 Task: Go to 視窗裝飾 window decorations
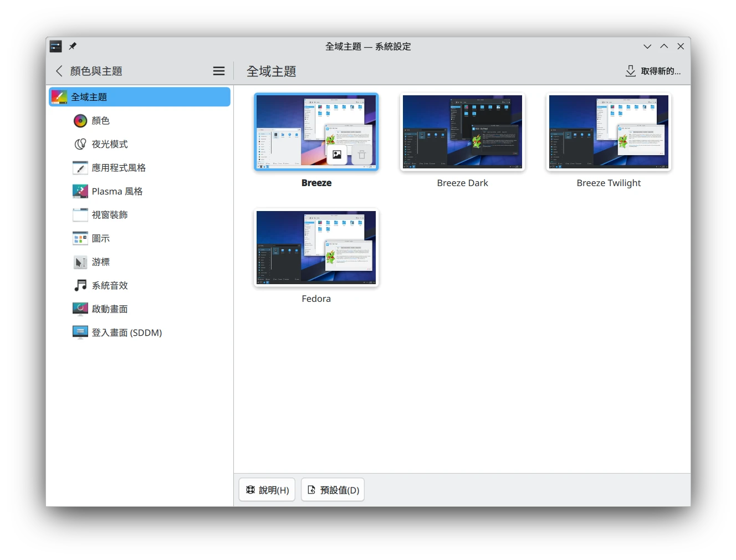pos(109,215)
